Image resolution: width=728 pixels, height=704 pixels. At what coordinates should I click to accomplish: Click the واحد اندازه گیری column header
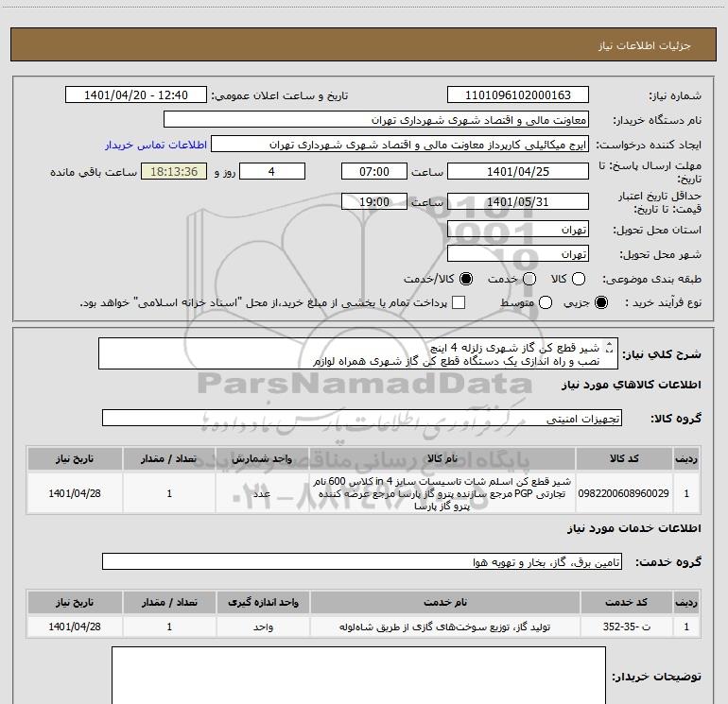[x=263, y=602]
